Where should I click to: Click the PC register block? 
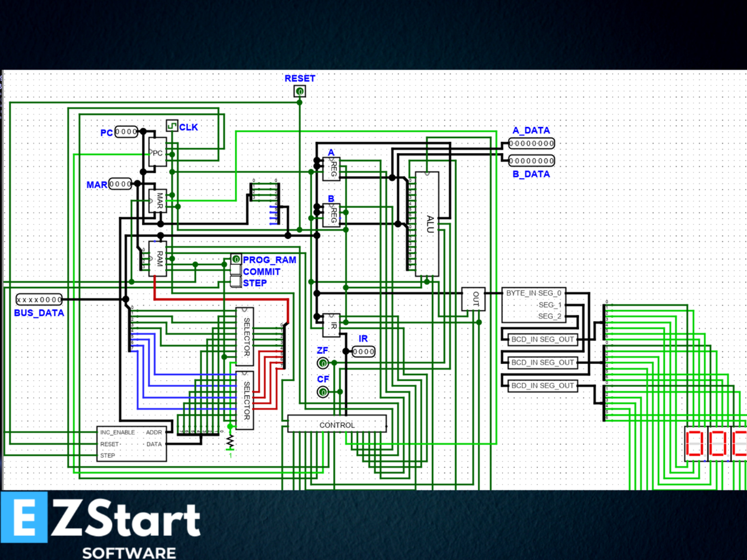click(x=157, y=151)
